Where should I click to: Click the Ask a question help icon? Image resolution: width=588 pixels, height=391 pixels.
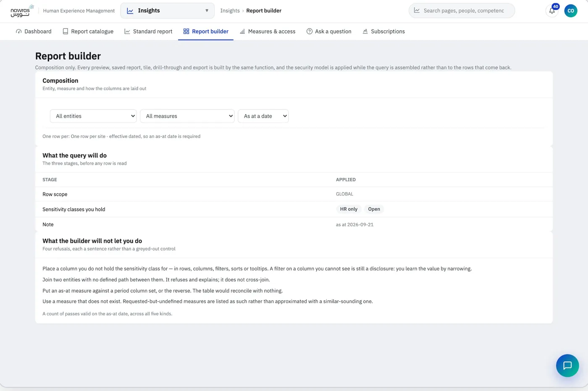coord(310,31)
